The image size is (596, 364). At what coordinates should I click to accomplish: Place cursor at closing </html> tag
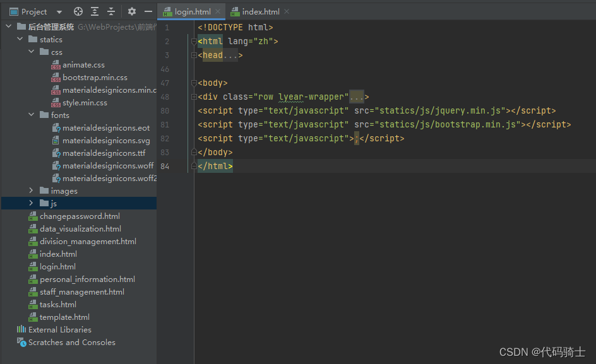coord(215,166)
